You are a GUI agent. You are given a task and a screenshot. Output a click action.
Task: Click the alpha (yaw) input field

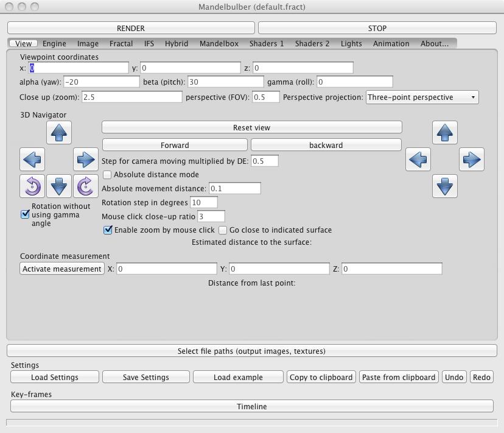[101, 82]
